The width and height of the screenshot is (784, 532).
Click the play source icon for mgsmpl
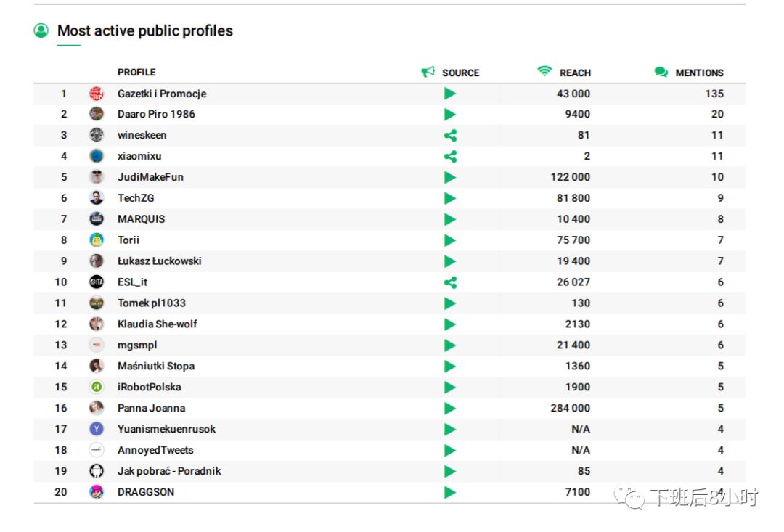point(450,345)
